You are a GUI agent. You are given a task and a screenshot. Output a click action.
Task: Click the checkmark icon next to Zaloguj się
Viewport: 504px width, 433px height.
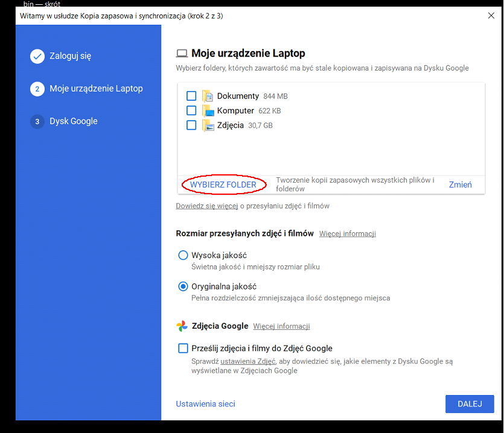37,56
